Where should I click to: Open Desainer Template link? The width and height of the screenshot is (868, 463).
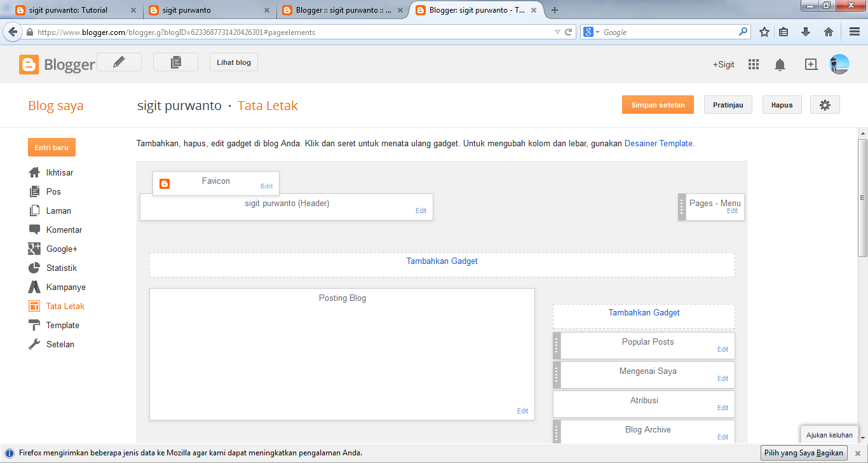658,144
